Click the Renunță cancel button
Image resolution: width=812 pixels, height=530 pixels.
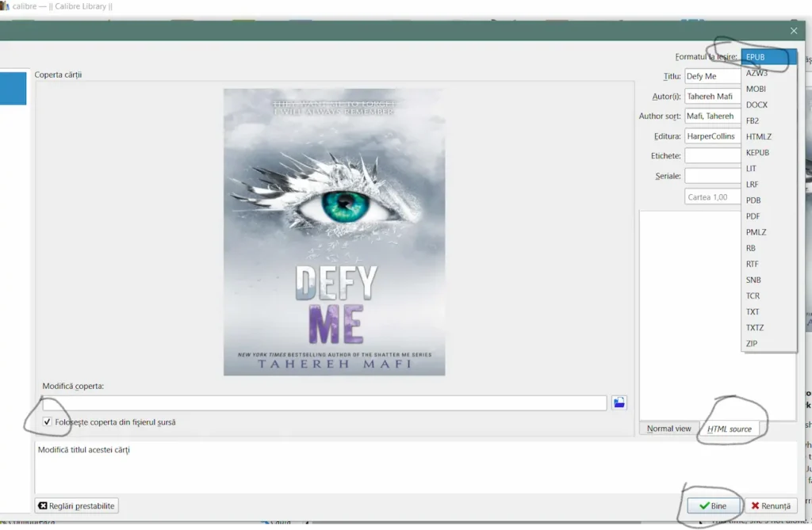[771, 505]
